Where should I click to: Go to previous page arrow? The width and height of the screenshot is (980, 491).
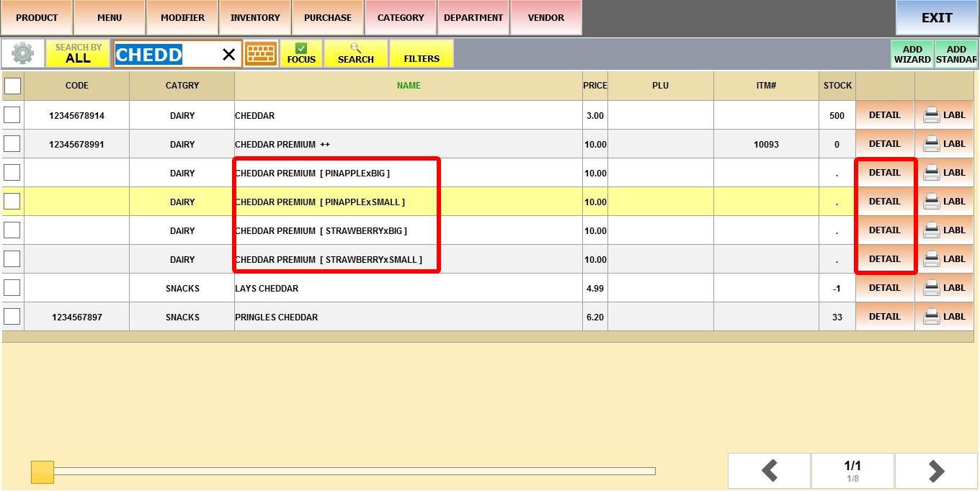coord(770,471)
